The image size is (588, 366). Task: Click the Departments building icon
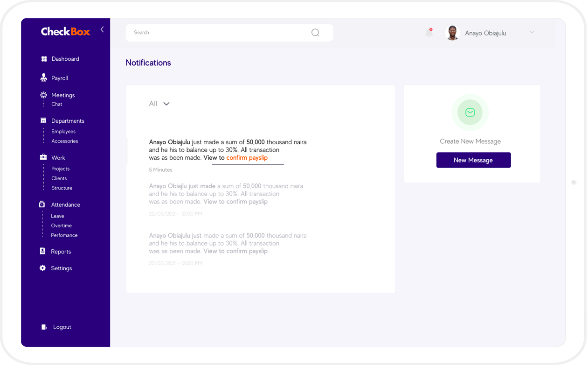click(43, 120)
